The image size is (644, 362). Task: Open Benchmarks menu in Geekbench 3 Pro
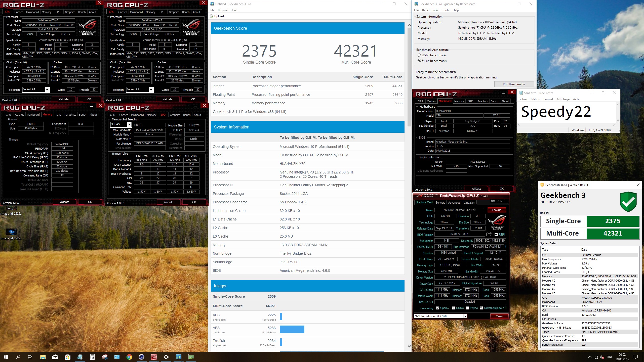point(430,10)
